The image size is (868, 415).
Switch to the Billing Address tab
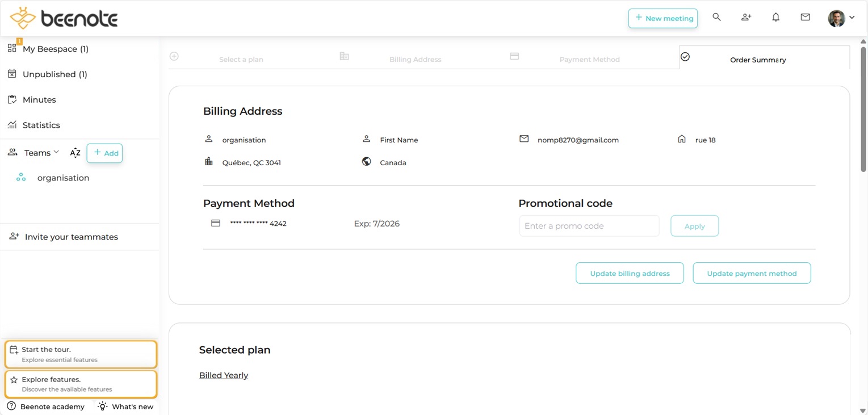415,59
